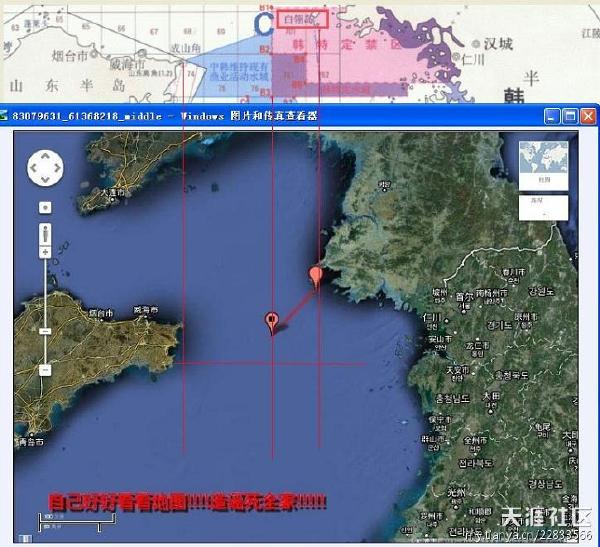Screen dimensions: 600x547
Task: Click the zoom slider track
Action: [45, 300]
